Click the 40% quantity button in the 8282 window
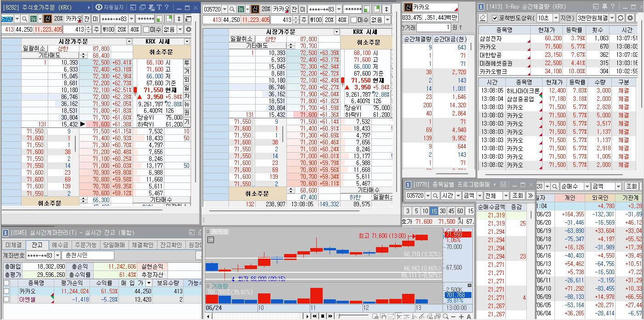 (x=134, y=29)
